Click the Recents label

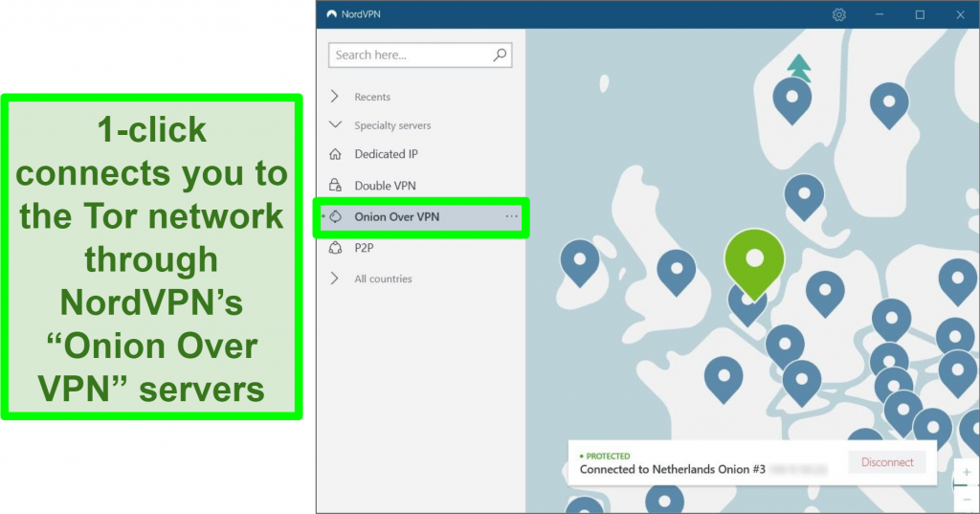coord(372,97)
